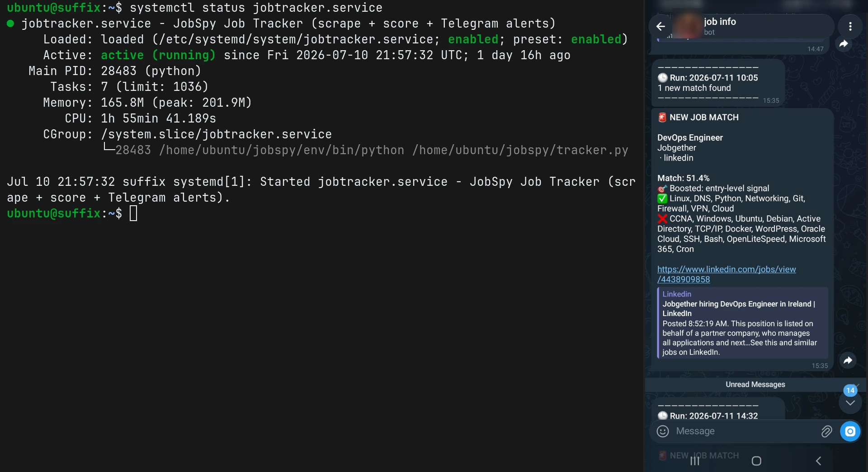The image size is (868, 472).
Task: Click the systemctl status command text
Action: tap(256, 8)
